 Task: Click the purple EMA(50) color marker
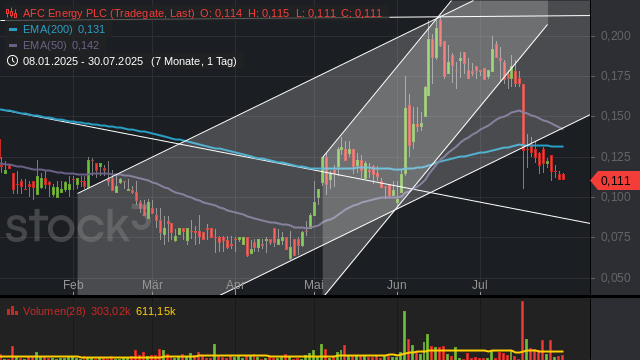click(13, 45)
